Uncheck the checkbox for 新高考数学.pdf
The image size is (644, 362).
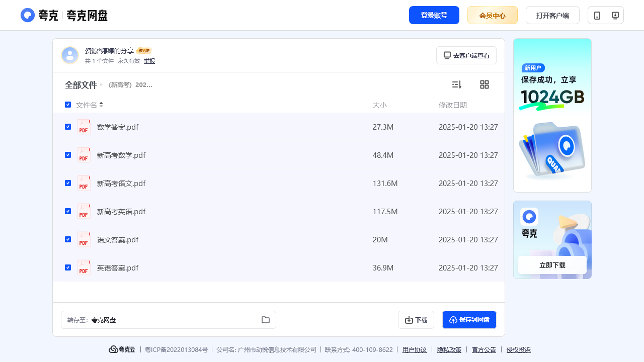[68, 155]
